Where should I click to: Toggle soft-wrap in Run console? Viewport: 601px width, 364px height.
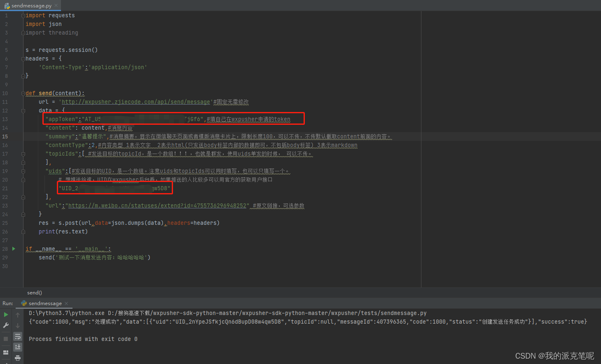pyautogui.click(x=18, y=336)
